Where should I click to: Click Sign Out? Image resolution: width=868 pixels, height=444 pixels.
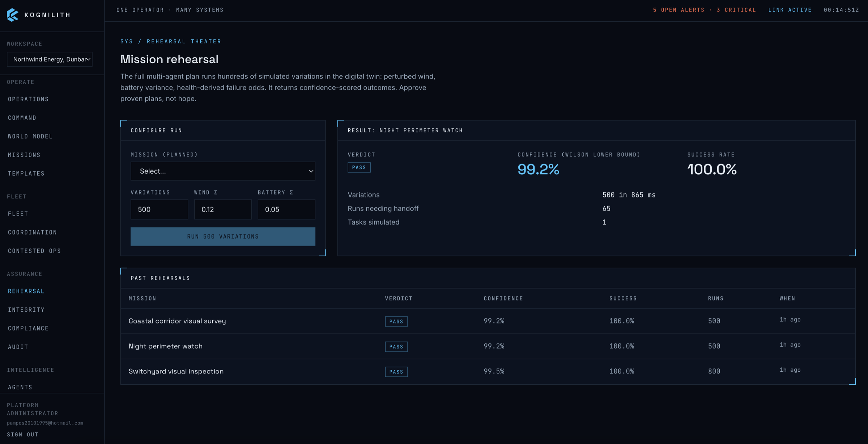point(22,435)
